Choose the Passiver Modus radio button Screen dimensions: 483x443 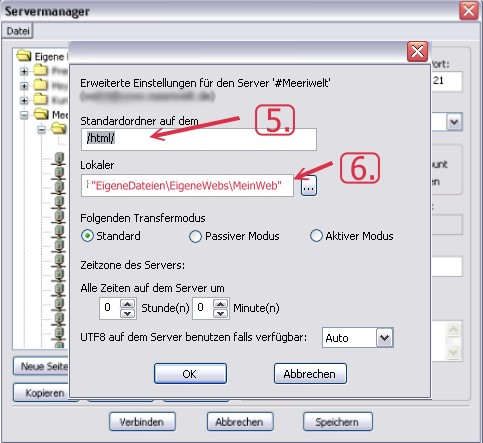pyautogui.click(x=195, y=236)
